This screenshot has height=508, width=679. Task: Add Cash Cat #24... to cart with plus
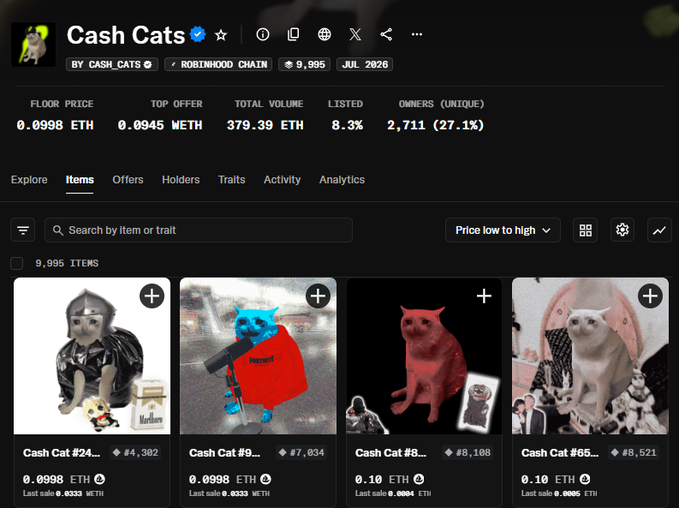click(x=152, y=296)
